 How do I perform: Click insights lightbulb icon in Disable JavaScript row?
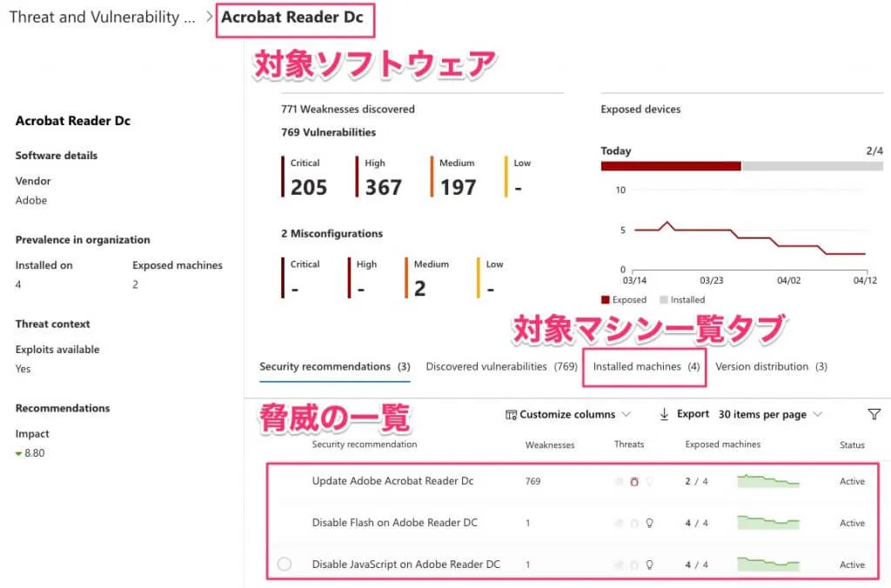click(649, 565)
